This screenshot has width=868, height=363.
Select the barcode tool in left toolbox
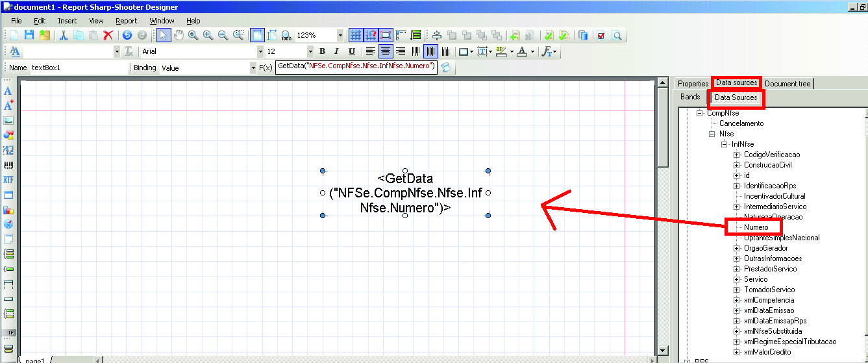[x=8, y=165]
